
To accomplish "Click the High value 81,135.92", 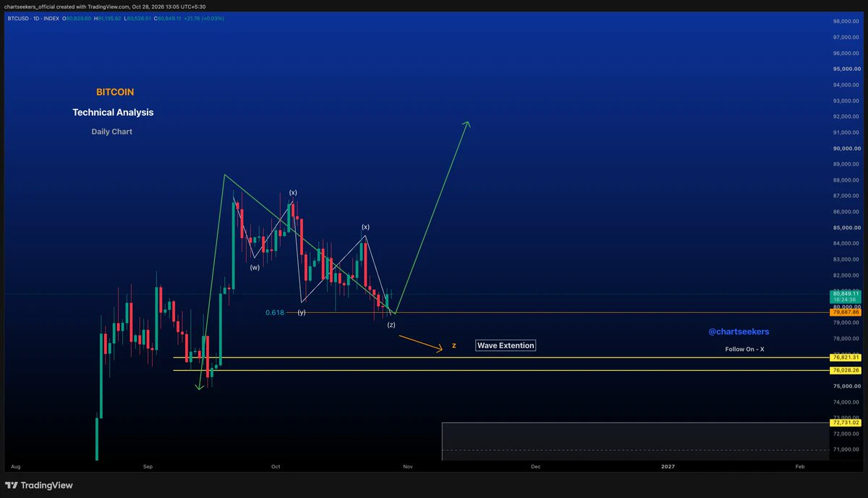I will point(108,18).
